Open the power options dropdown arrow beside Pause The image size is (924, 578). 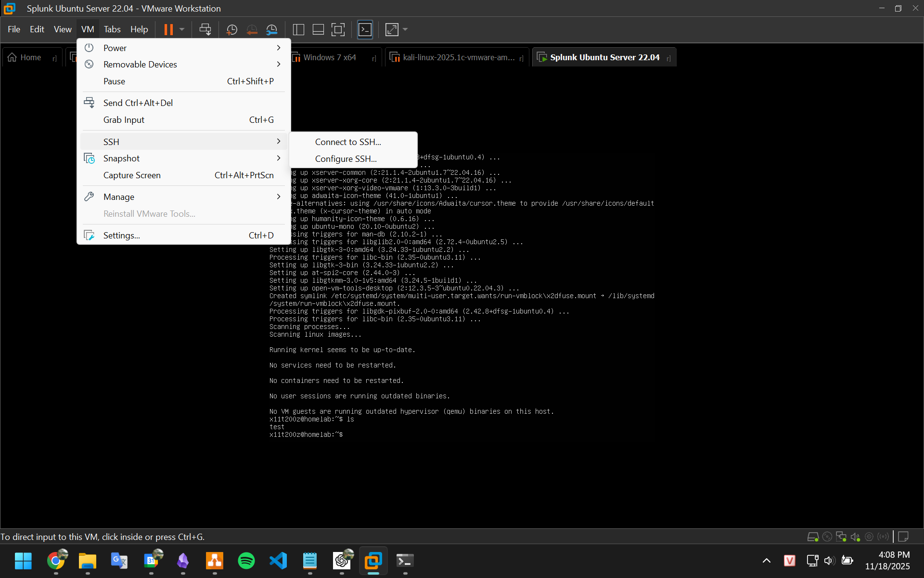tap(182, 29)
